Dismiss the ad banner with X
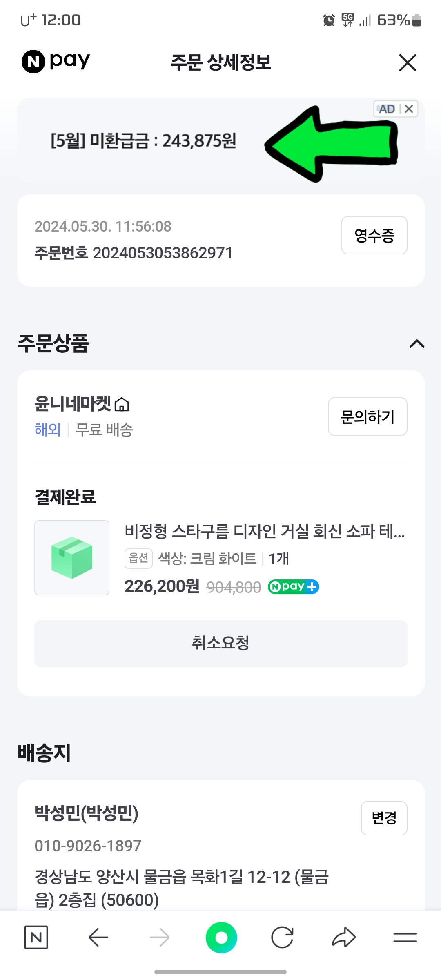Viewport: 441px width, 980px height. click(x=409, y=109)
